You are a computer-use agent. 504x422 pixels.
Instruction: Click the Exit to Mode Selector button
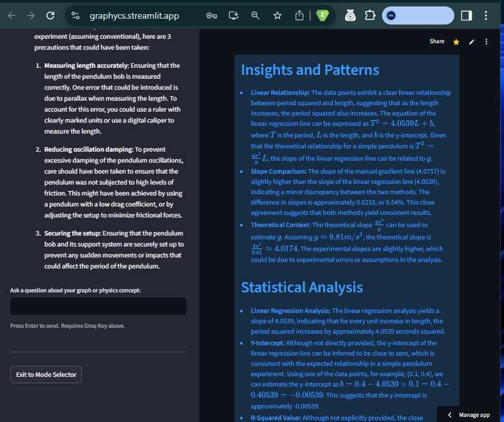46,374
